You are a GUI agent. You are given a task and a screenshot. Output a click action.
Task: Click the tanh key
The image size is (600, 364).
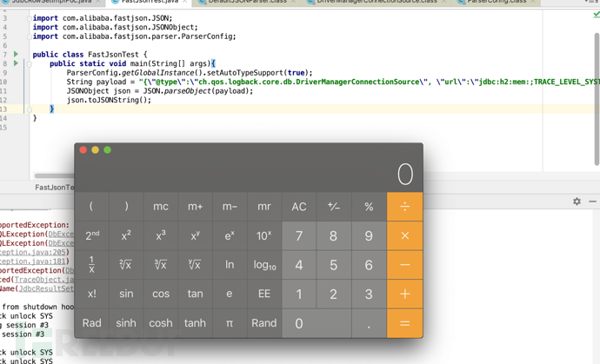coord(195,323)
